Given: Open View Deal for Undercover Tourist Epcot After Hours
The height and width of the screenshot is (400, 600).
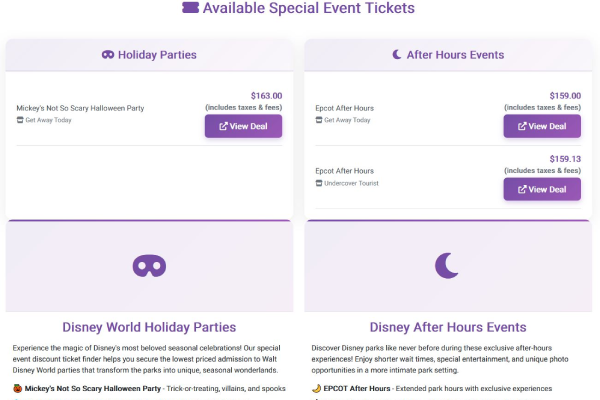Looking at the screenshot, I should click(542, 189).
